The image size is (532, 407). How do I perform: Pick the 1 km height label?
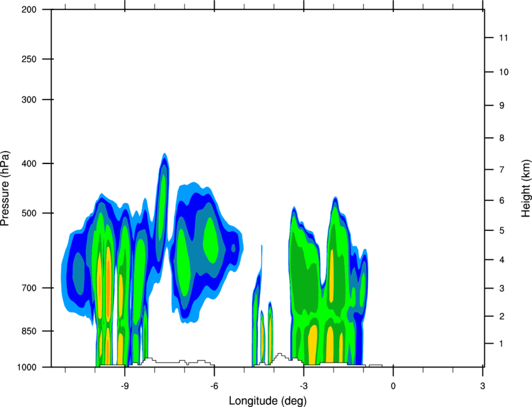(x=502, y=344)
